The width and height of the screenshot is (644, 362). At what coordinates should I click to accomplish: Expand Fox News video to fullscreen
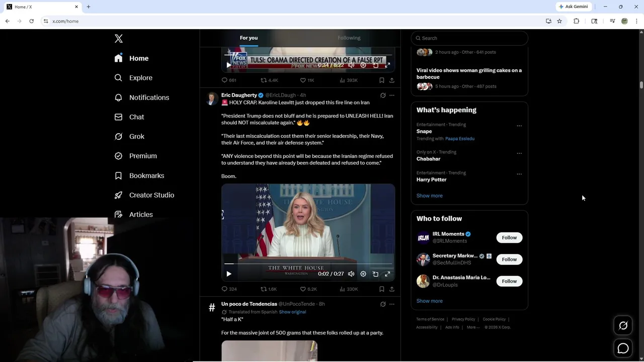coord(387,65)
